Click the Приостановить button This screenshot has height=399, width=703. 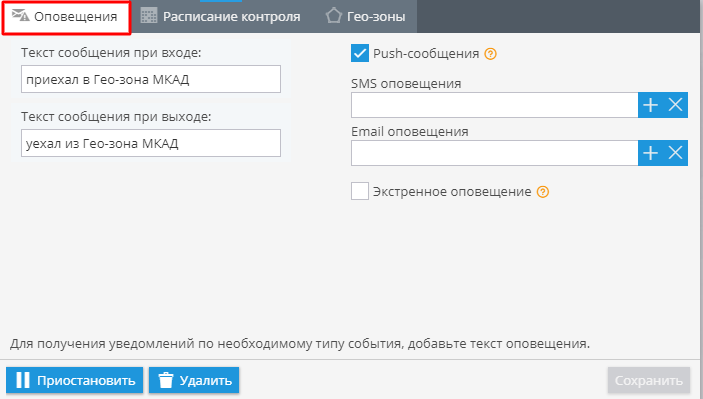tap(74, 380)
